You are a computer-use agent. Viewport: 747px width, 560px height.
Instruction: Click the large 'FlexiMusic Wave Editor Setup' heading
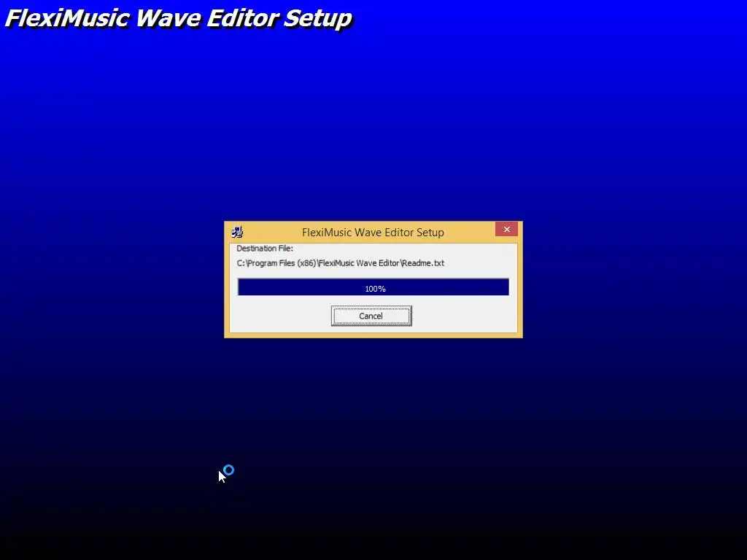179,19
